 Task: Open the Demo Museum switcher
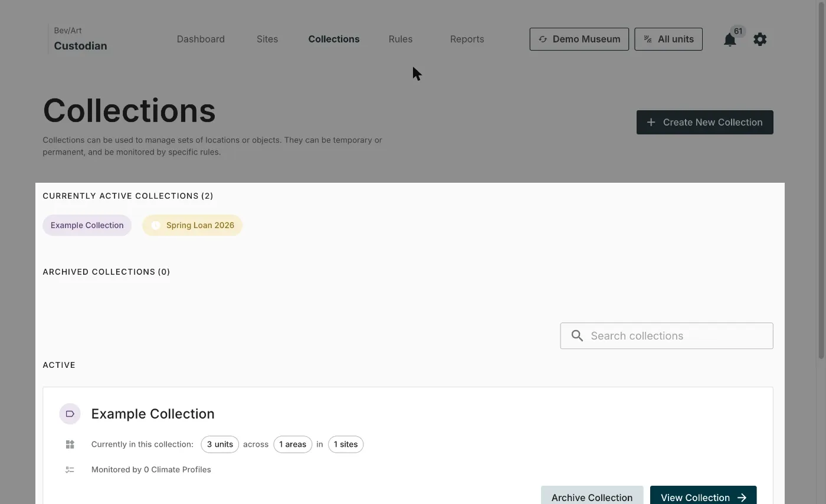[x=579, y=39]
